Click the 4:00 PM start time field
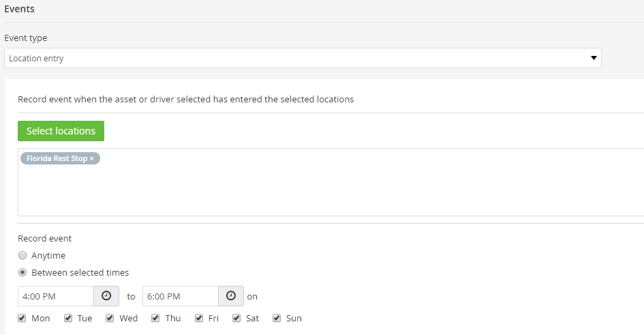This screenshot has height=335, width=644. pyautogui.click(x=56, y=296)
